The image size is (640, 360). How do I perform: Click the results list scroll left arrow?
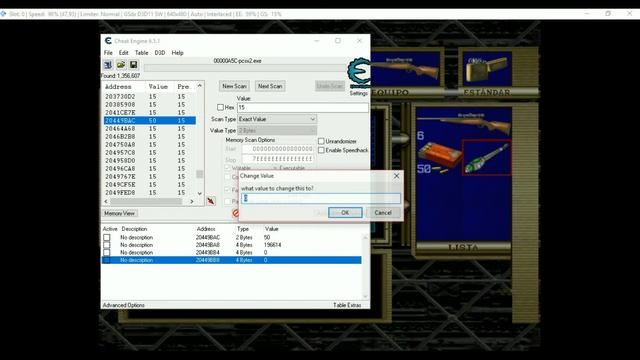(106, 201)
